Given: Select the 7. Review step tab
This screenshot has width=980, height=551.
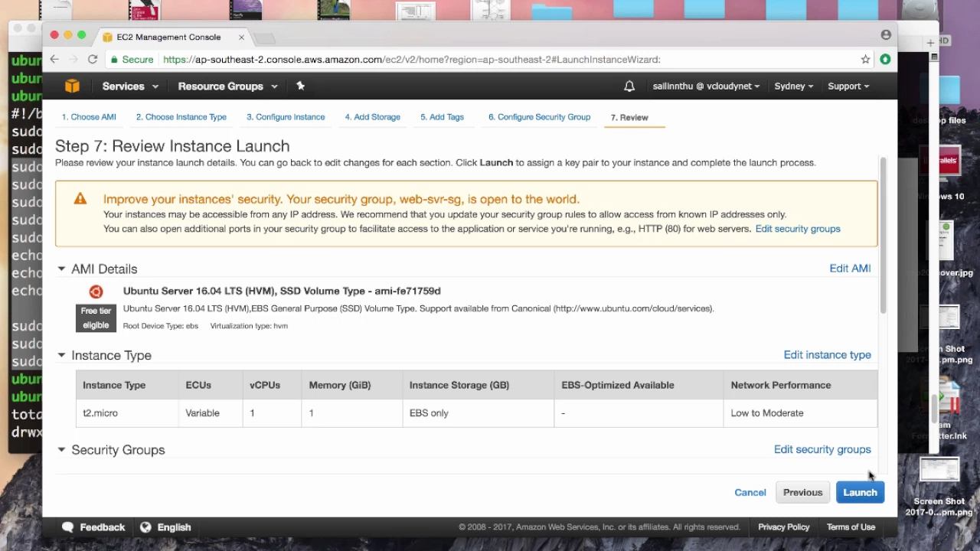Looking at the screenshot, I should 629,118.
